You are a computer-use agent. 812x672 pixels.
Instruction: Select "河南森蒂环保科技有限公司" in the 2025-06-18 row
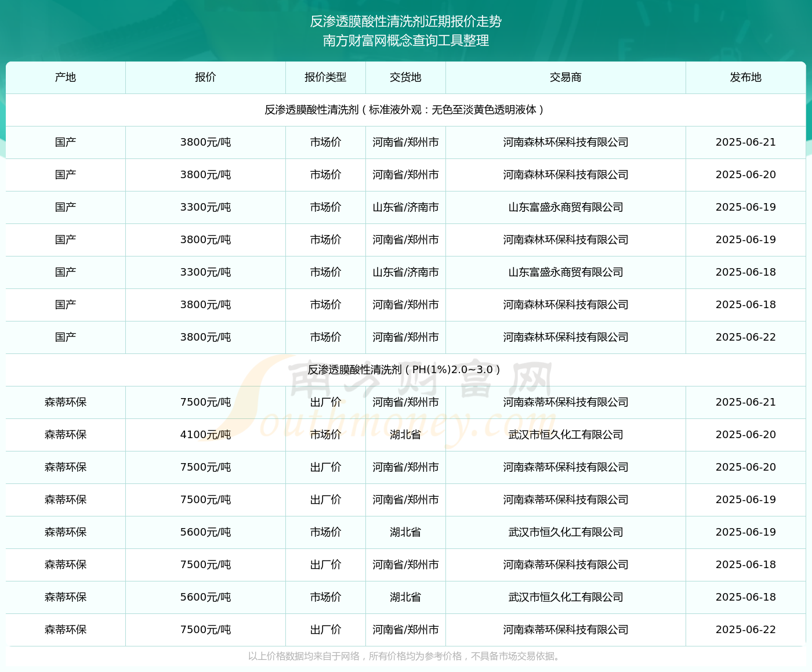coord(565,565)
